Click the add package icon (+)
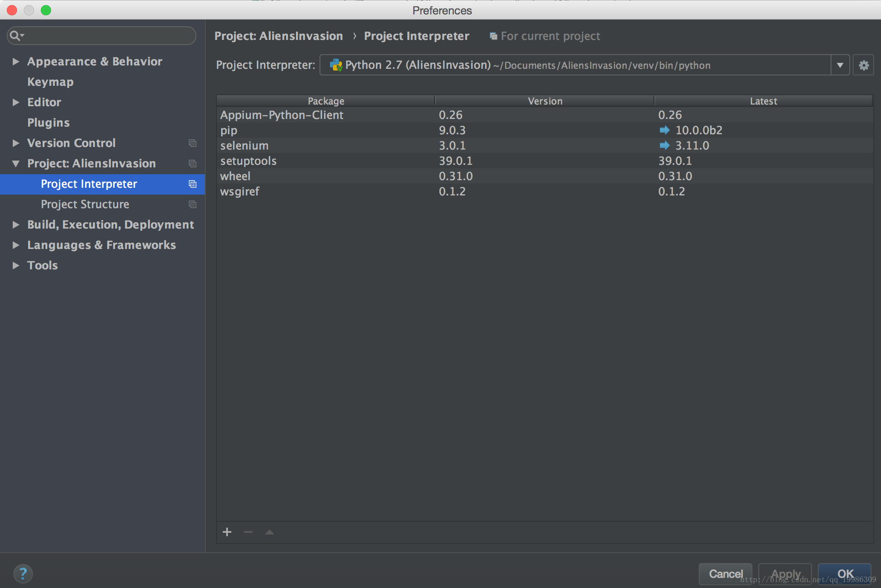Viewport: 881px width, 588px height. tap(228, 531)
